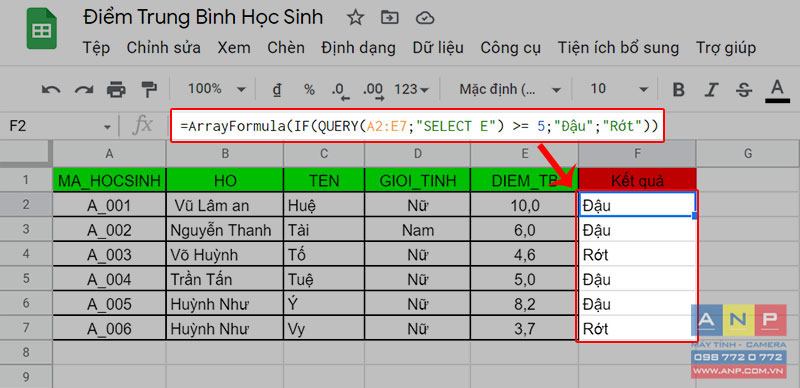Open the Dữ liệu menu
Viewport: 800px width, 388px height.
pos(438,48)
